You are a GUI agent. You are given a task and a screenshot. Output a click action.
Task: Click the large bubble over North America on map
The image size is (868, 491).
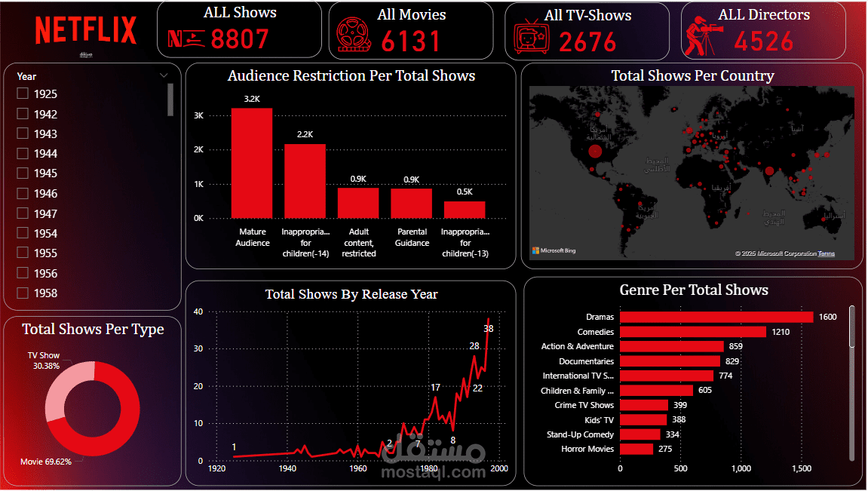point(595,151)
